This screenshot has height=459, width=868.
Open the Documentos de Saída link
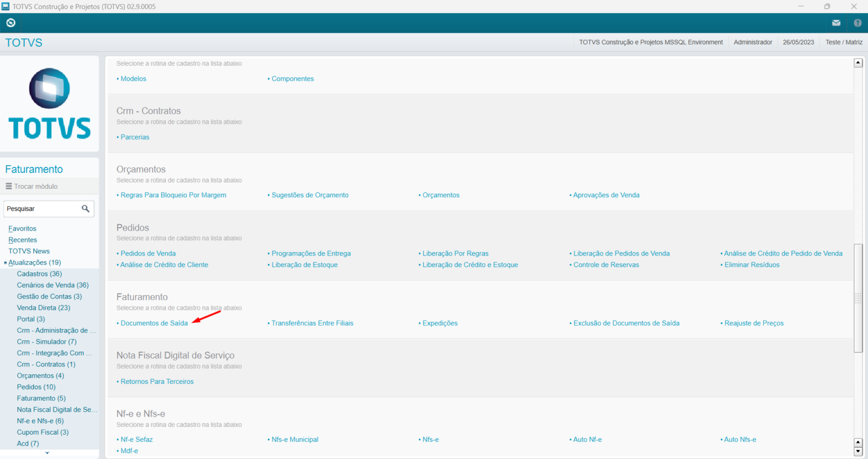pyautogui.click(x=154, y=323)
